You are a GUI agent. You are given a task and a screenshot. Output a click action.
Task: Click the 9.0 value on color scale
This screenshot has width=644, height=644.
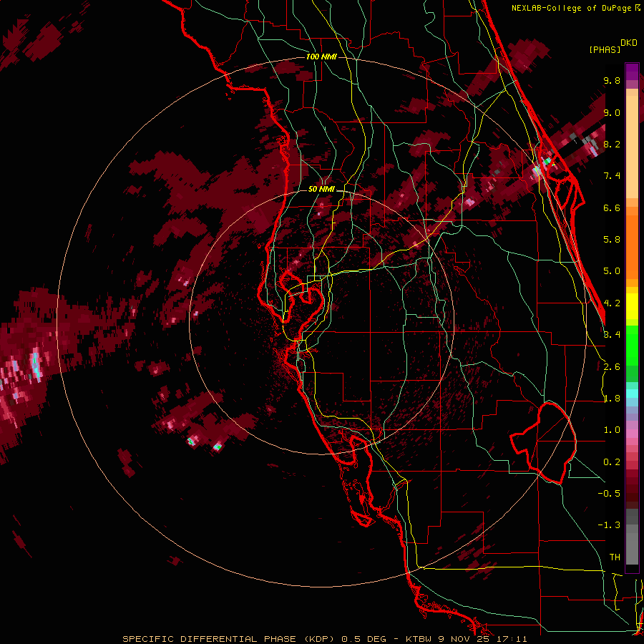(612, 113)
